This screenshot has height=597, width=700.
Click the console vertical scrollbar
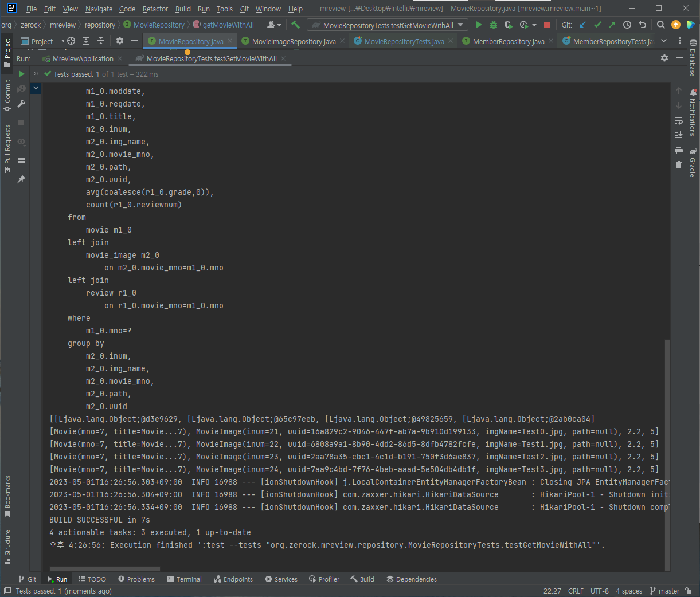[667, 454]
